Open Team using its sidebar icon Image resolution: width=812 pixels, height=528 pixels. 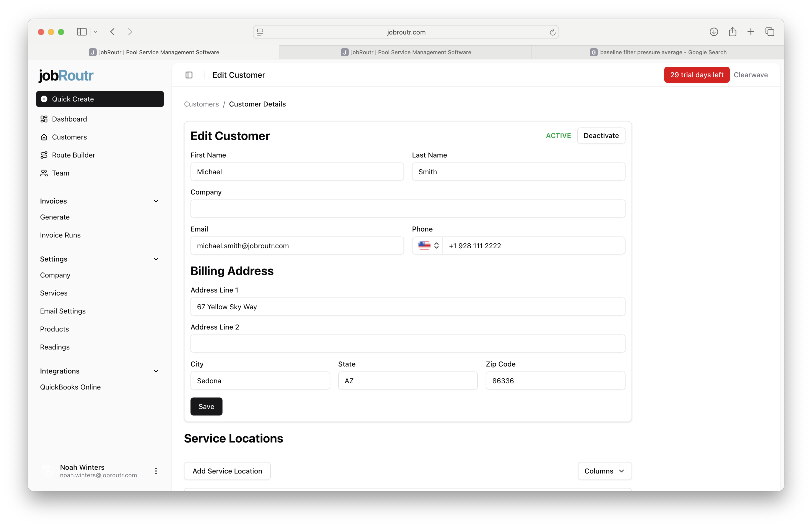tap(44, 173)
